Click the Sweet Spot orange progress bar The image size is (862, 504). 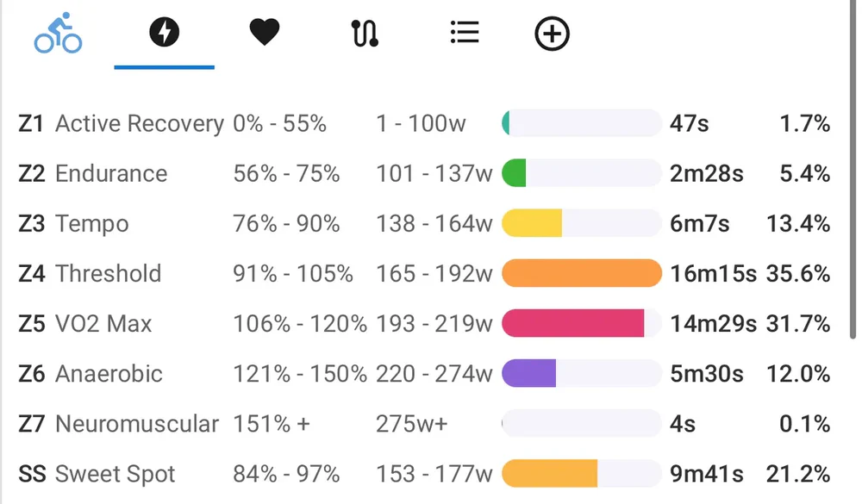click(x=550, y=474)
